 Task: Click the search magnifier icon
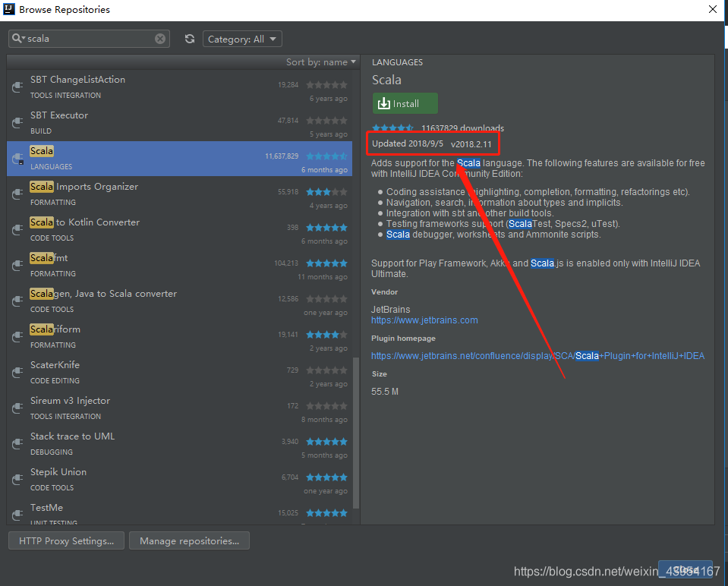click(x=17, y=39)
